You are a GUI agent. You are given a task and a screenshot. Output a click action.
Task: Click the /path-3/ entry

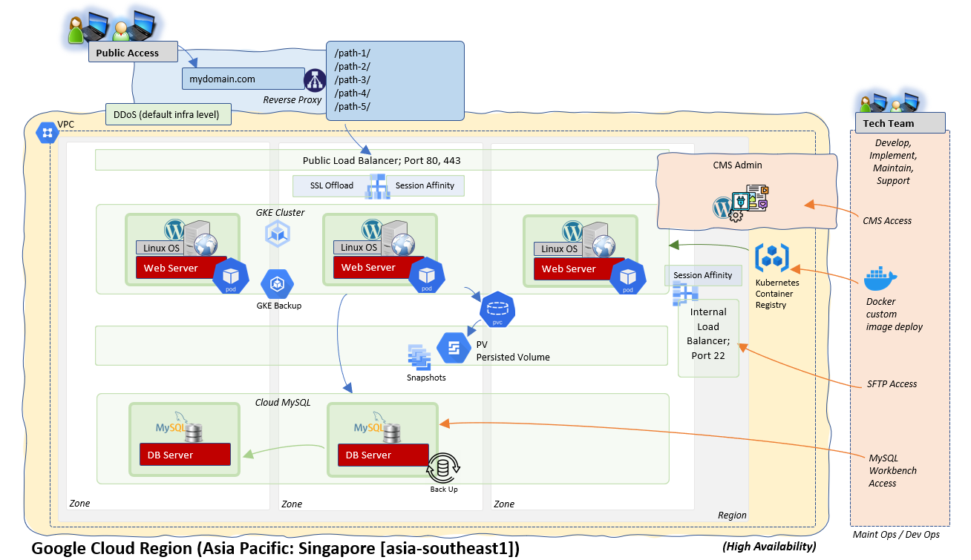[352, 79]
